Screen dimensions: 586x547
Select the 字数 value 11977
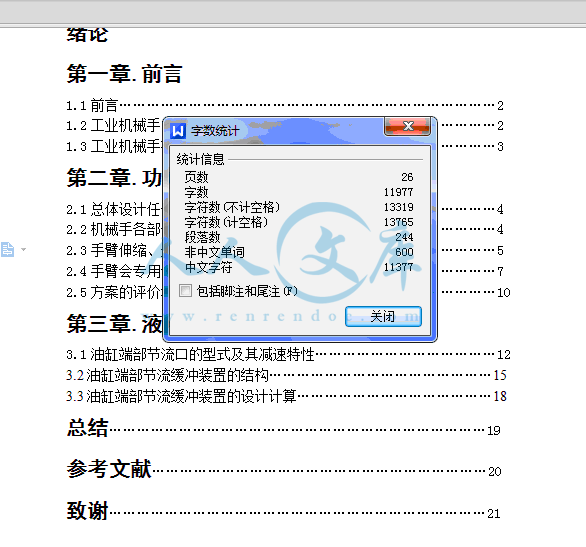pyautogui.click(x=398, y=192)
